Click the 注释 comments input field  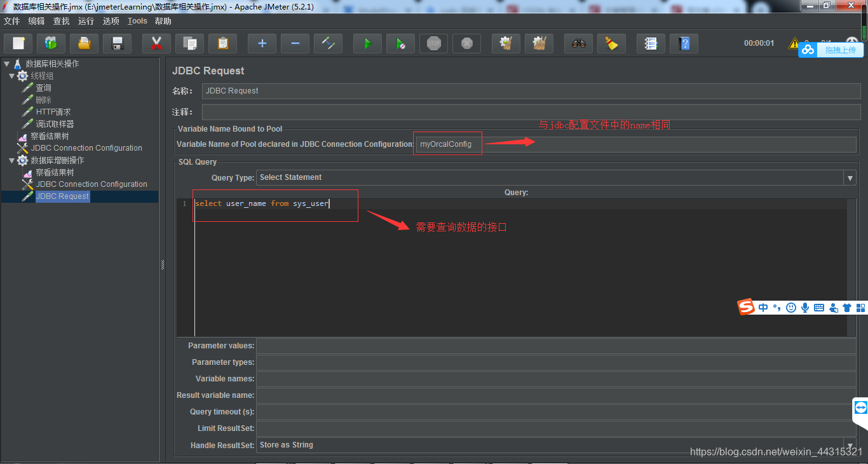point(531,112)
